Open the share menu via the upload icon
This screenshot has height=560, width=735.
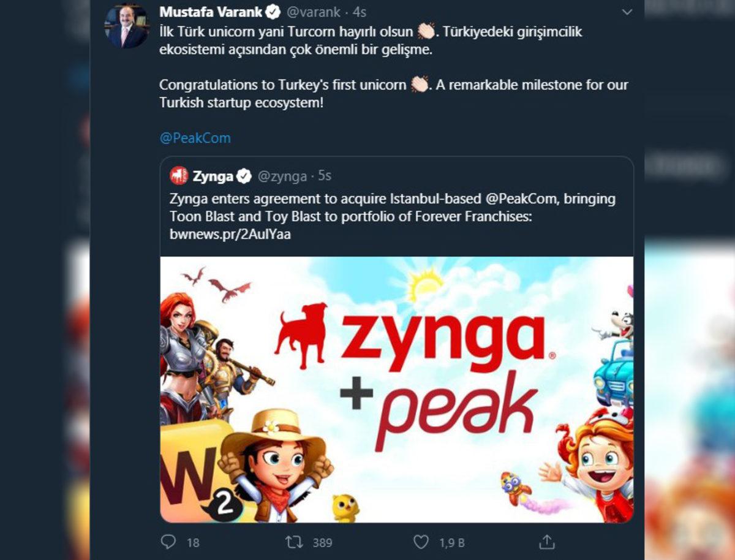(x=547, y=541)
